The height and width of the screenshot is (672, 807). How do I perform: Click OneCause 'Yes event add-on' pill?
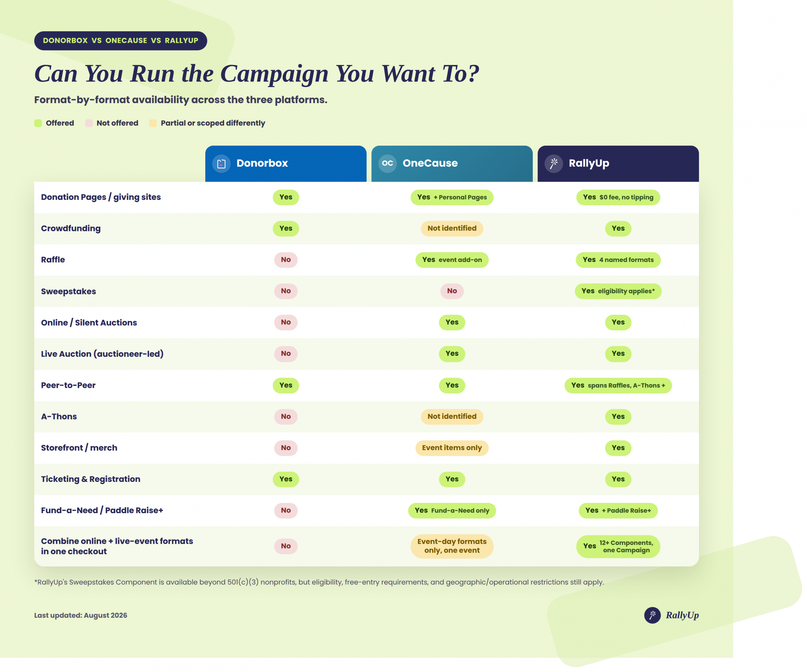coord(452,260)
